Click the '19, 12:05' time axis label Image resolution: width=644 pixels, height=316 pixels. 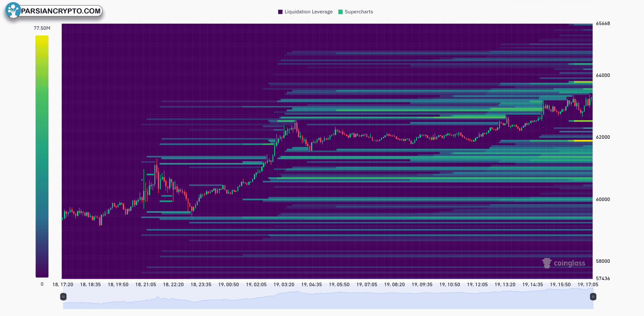pos(477,284)
